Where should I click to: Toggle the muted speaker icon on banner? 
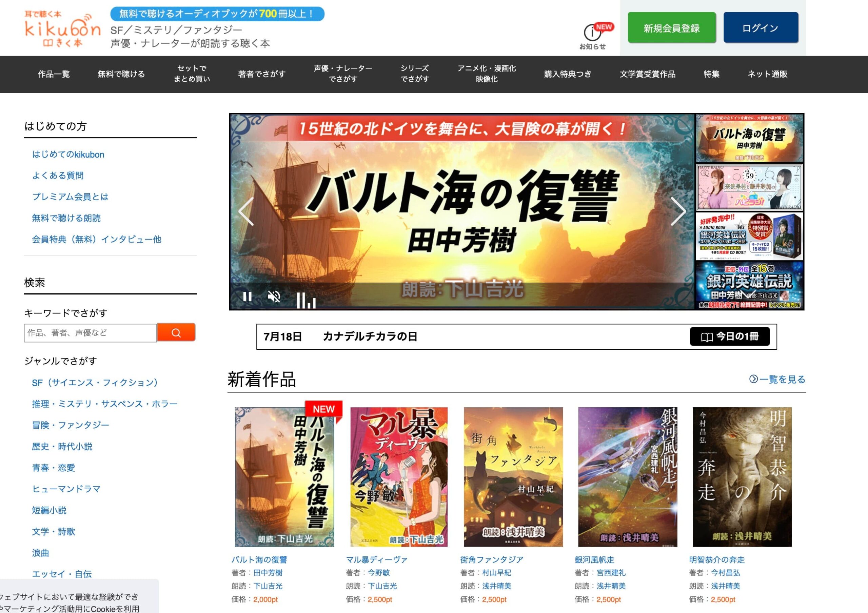[x=274, y=297]
